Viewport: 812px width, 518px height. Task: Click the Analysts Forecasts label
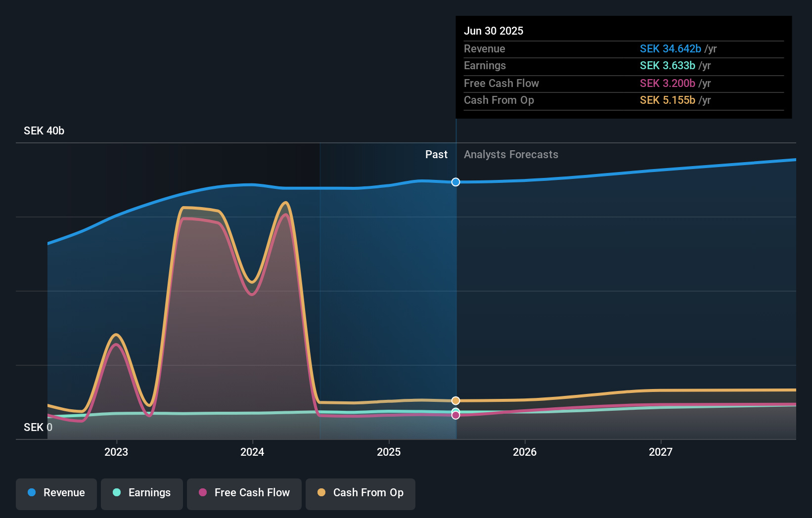[511, 154]
